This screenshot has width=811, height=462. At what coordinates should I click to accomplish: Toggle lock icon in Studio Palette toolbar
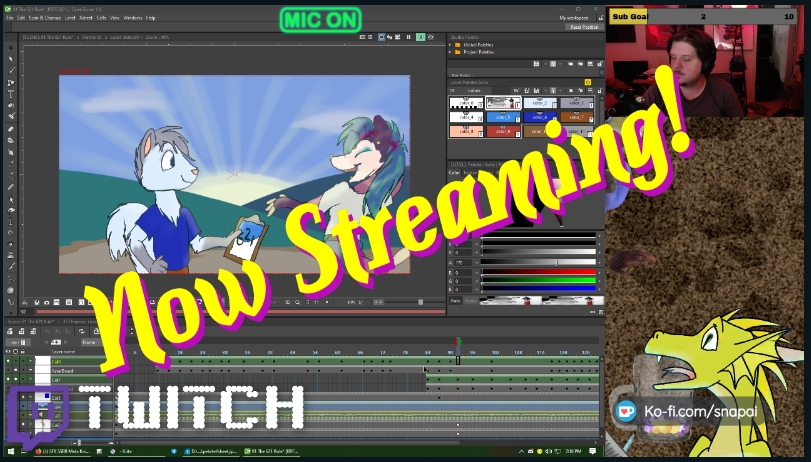pos(600,64)
